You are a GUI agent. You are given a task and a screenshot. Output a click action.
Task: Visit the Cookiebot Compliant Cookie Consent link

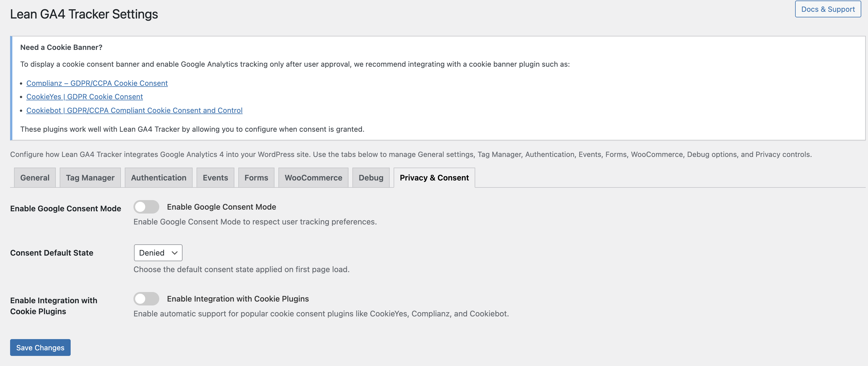click(x=134, y=110)
